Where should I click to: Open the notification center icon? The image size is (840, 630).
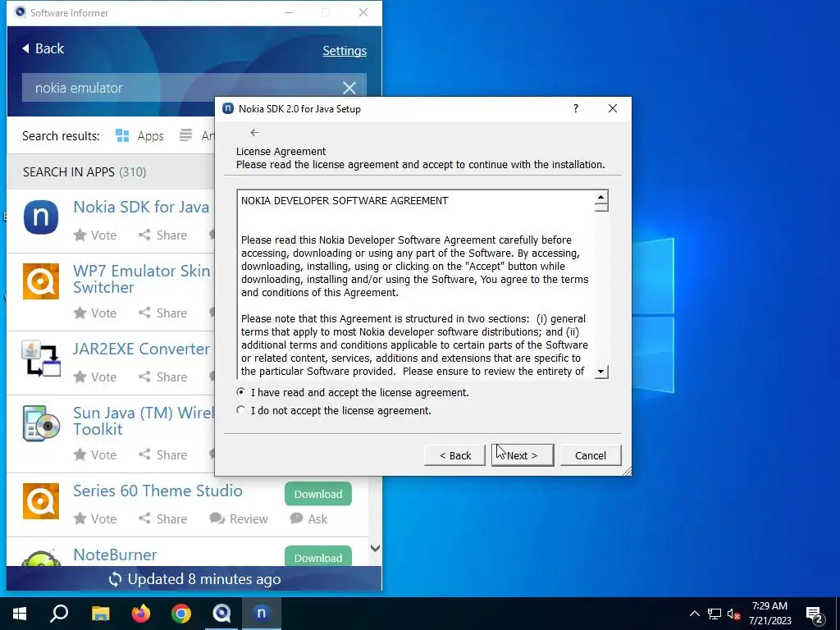click(x=815, y=614)
